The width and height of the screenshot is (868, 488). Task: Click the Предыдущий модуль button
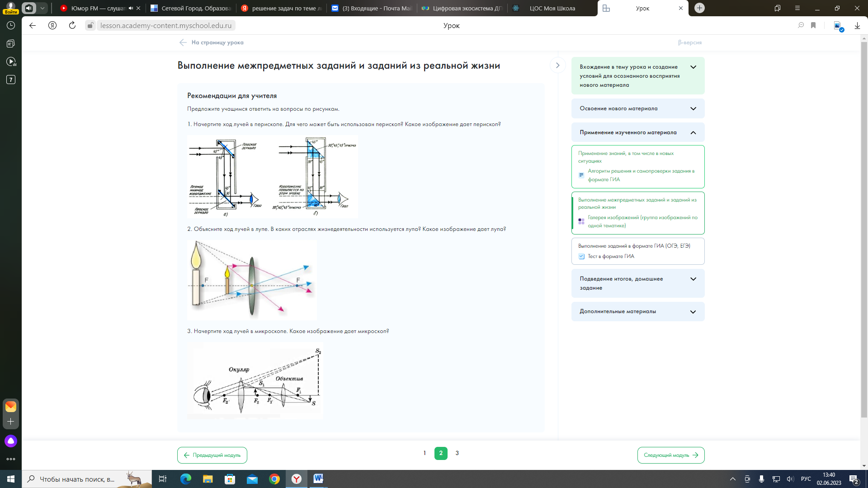tap(212, 455)
